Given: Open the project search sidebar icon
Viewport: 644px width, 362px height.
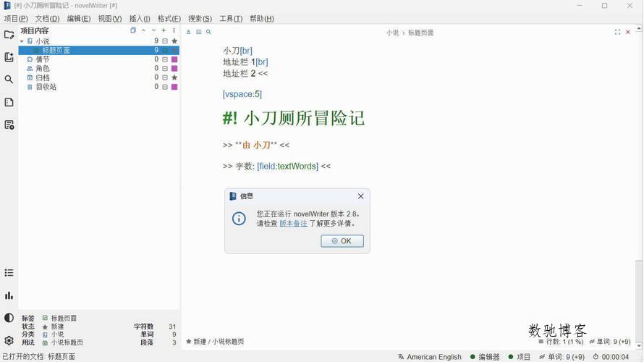Looking at the screenshot, I should tap(9, 80).
